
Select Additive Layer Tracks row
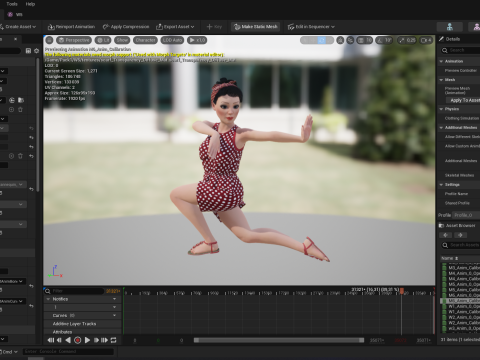[82, 324]
